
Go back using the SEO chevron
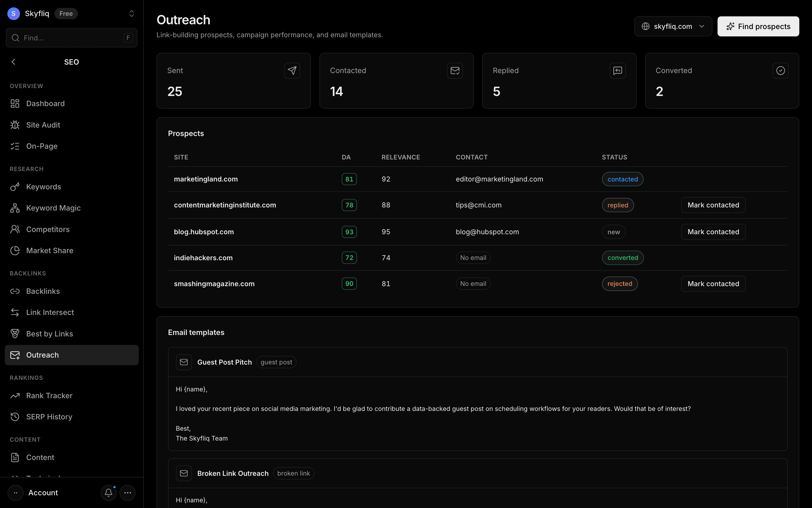coord(14,62)
